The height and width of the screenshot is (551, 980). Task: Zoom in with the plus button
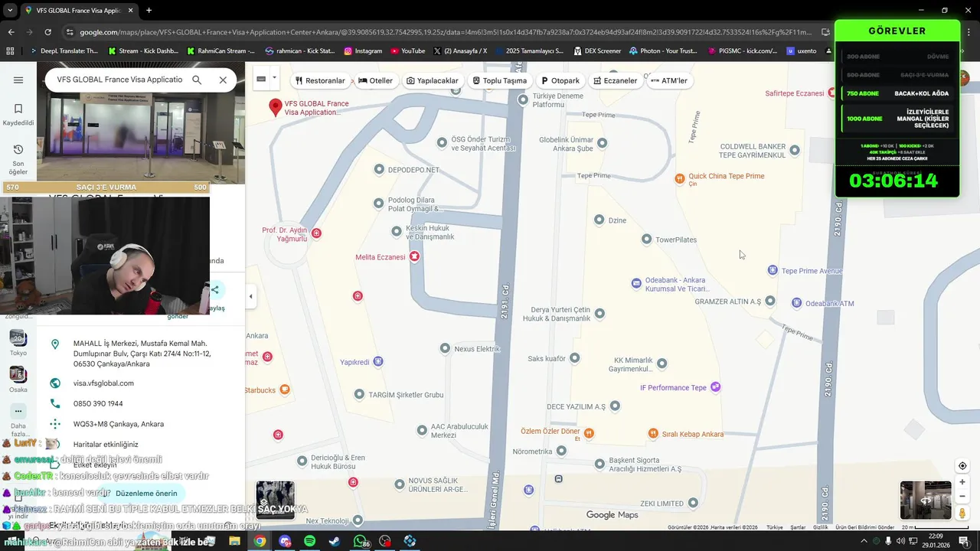pos(962,482)
